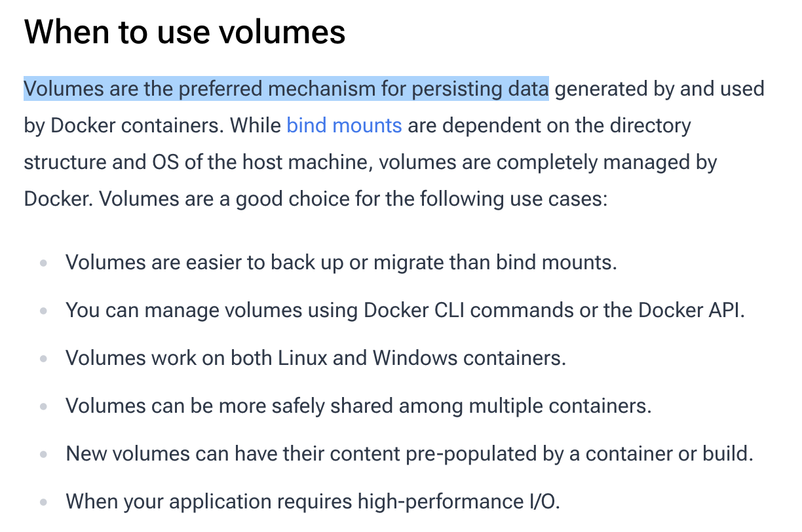Click the bullet about backing up or migrating

(341, 263)
